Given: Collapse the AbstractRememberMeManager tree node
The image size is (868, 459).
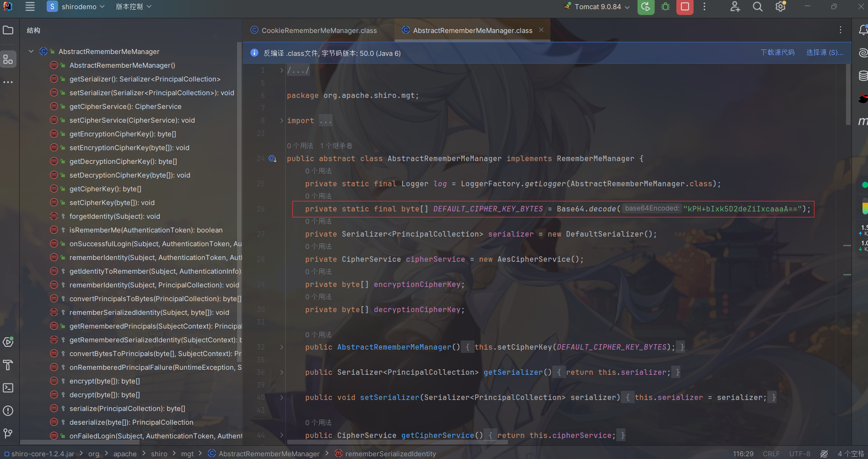Looking at the screenshot, I should 31,52.
